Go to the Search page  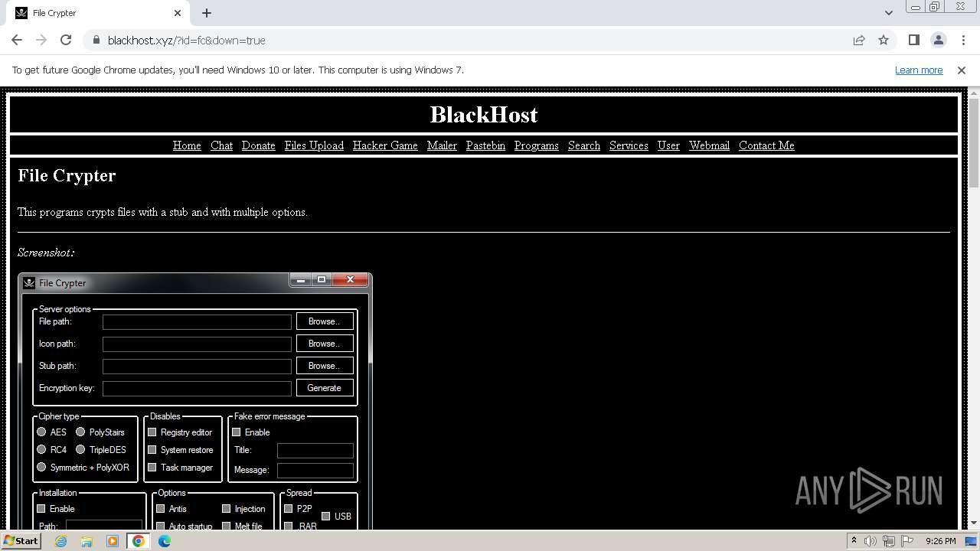[x=584, y=145]
